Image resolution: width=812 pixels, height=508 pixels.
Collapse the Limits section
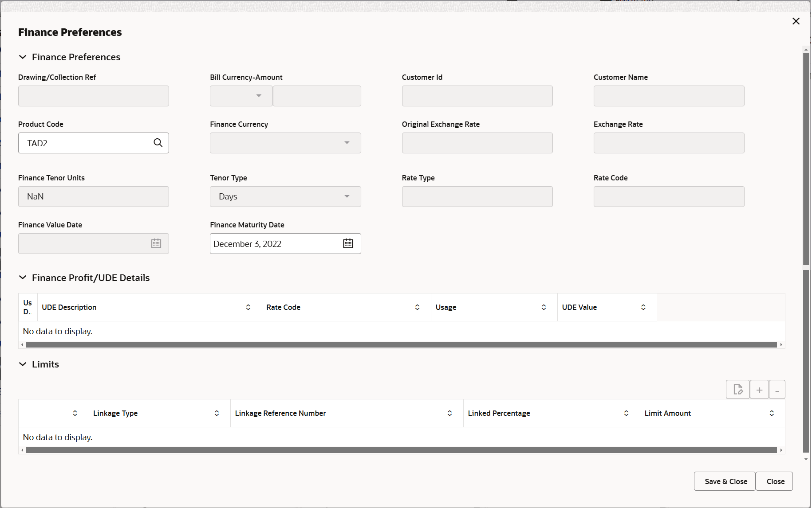[23, 364]
